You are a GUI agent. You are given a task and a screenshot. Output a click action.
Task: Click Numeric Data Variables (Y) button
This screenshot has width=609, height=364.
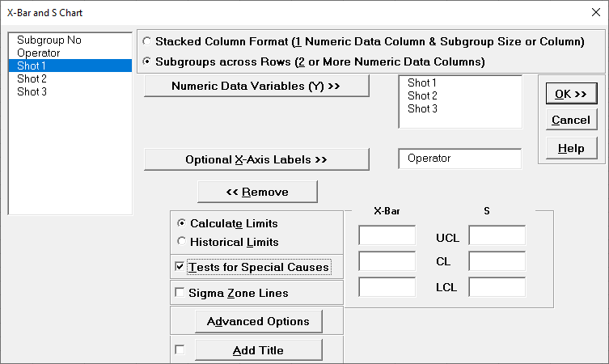click(256, 86)
